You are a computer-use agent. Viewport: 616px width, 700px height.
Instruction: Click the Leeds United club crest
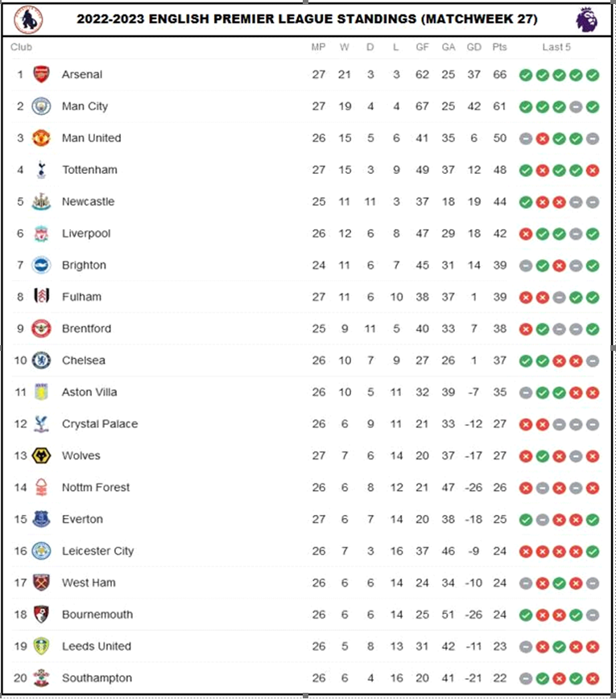(x=41, y=646)
